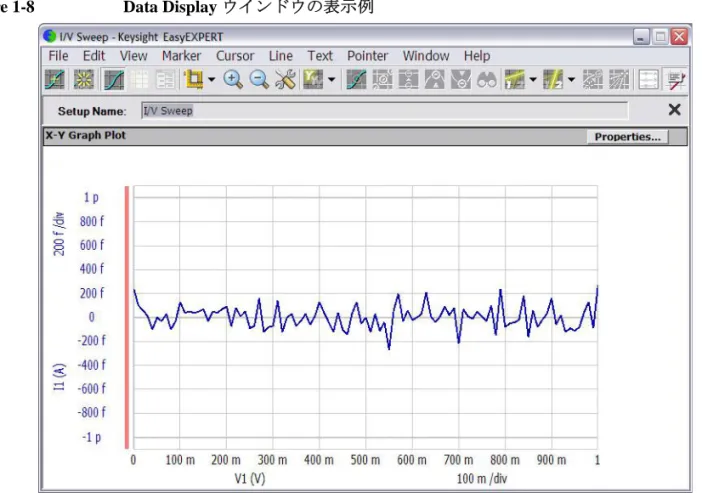The width and height of the screenshot is (702, 493).
Task: Click the '100 m /div' X scale text
Action: (482, 479)
